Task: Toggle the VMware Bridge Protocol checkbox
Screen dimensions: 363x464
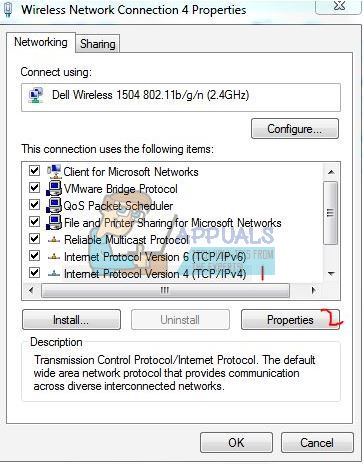Action: coord(34,188)
